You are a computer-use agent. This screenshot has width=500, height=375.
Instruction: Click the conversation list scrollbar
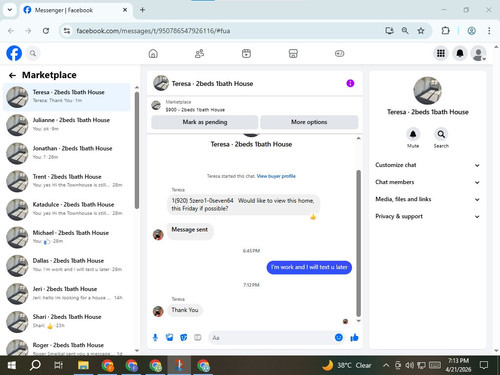pos(137,150)
